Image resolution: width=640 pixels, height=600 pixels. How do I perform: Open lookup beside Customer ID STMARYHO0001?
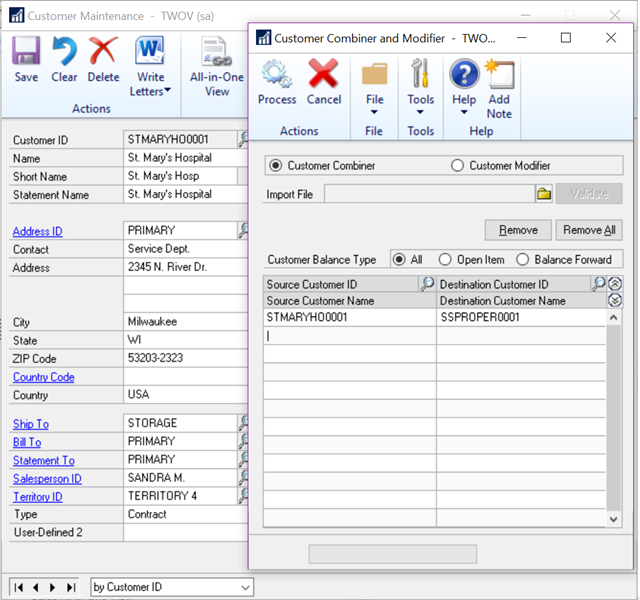243,140
